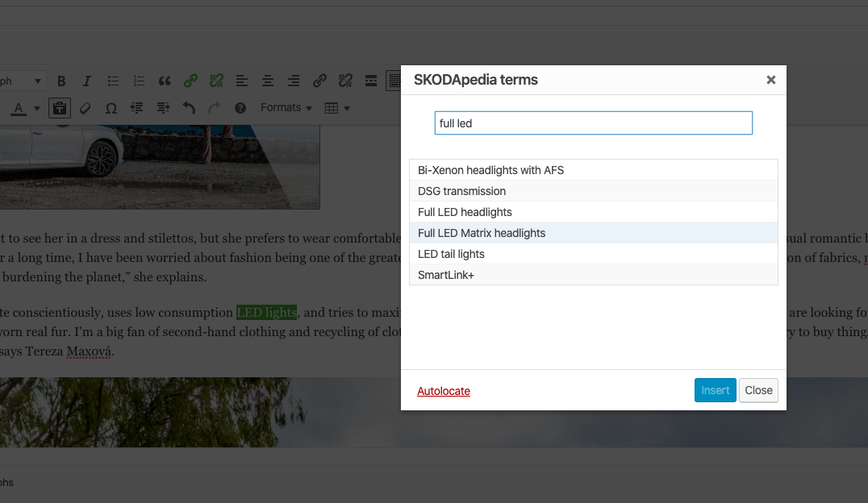
Task: Choose 'Full LED headlights' term
Action: click(x=594, y=212)
